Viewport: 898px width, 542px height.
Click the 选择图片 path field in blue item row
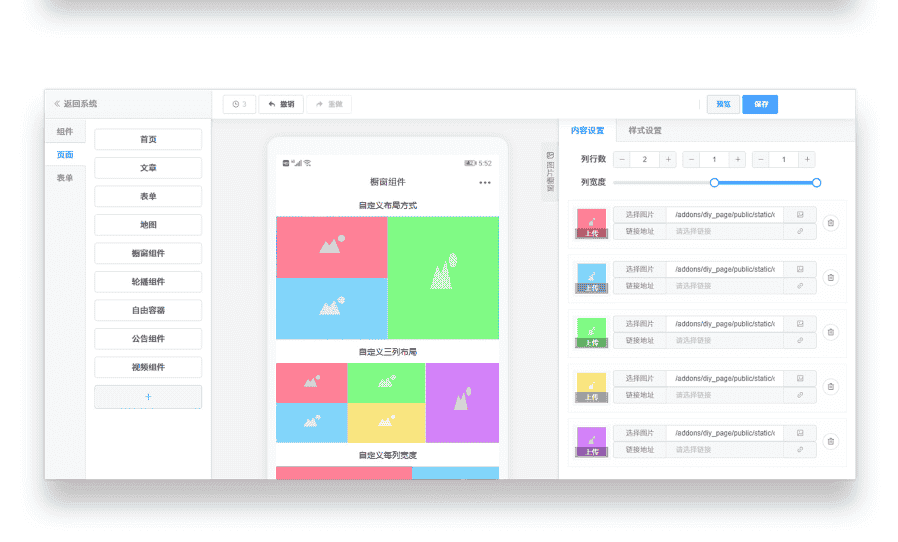726,269
